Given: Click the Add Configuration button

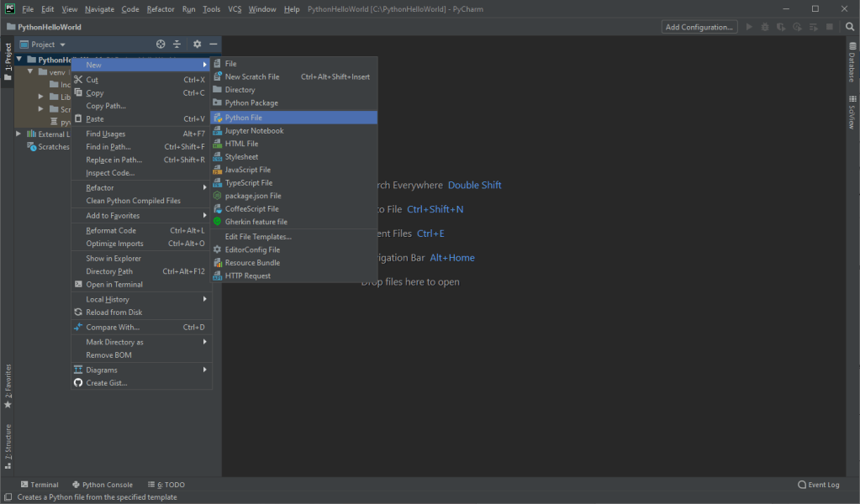Looking at the screenshot, I should (x=699, y=27).
